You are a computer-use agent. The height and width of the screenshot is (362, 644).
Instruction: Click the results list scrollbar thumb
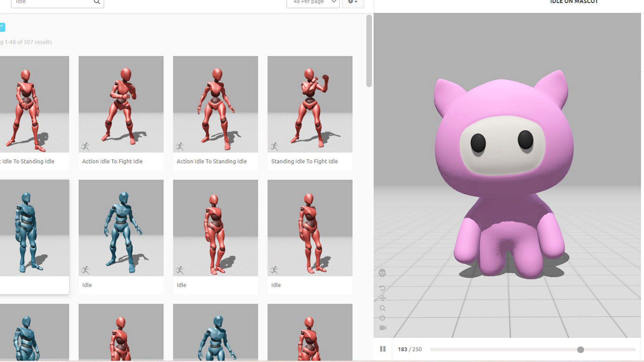pos(369,51)
